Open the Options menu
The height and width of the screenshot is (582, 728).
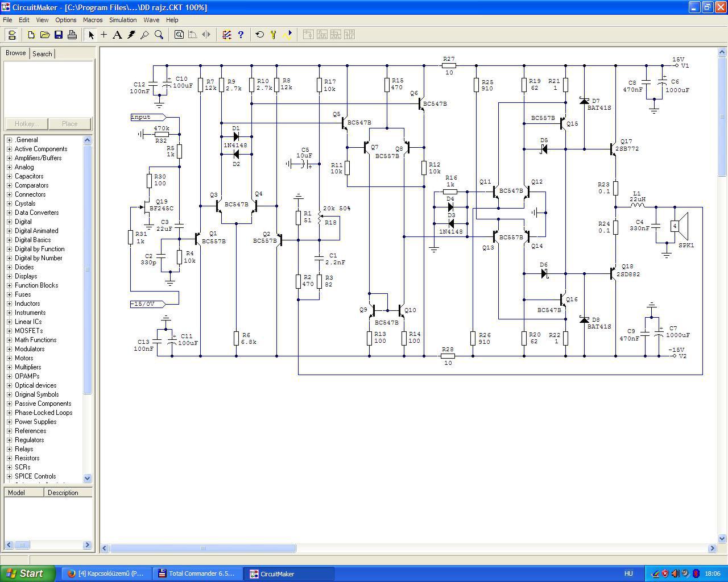click(66, 20)
